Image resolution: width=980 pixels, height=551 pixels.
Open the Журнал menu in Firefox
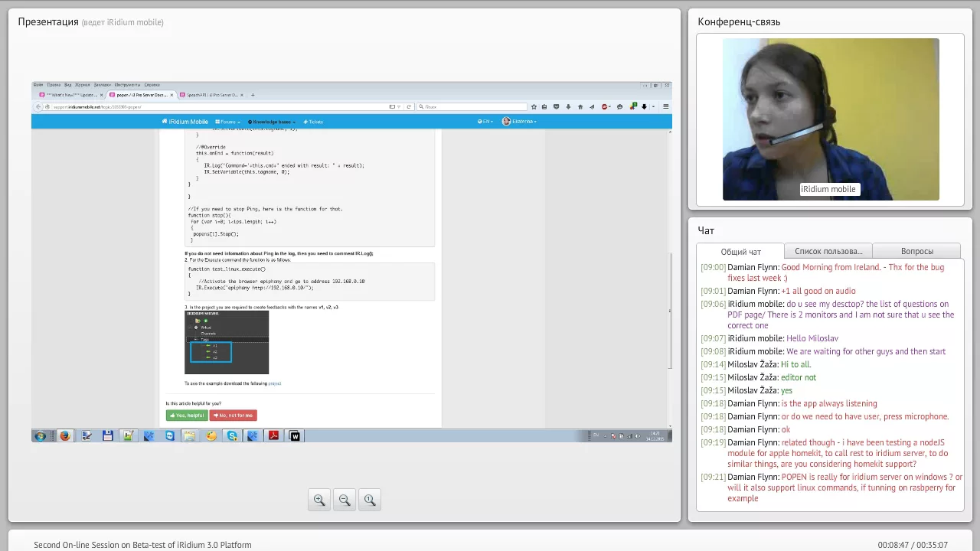[82, 85]
